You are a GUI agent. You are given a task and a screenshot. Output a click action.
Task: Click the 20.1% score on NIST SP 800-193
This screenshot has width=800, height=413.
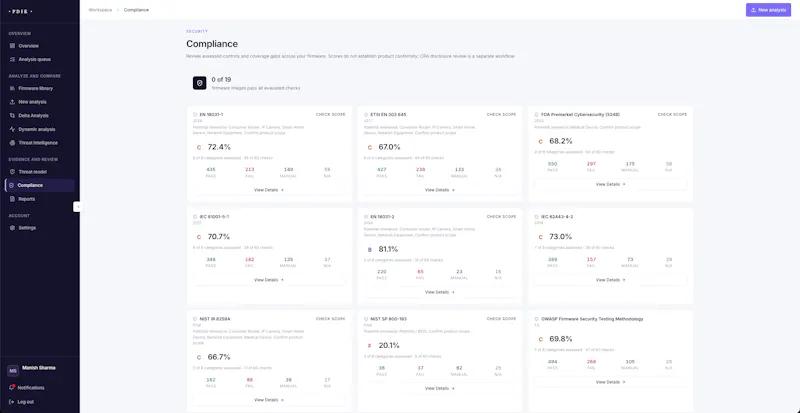coord(389,346)
